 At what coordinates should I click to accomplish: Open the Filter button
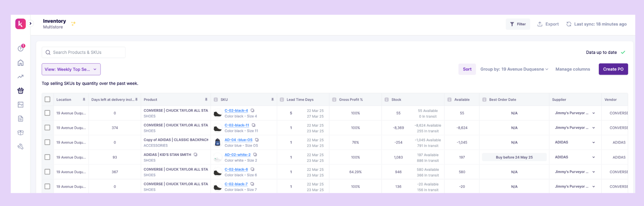click(518, 24)
